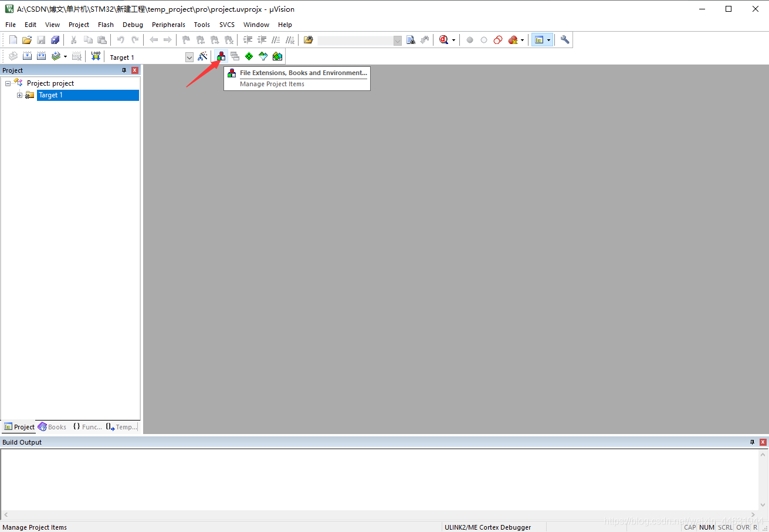Click the Undo icon
Screen dimensions: 769x532
121,40
